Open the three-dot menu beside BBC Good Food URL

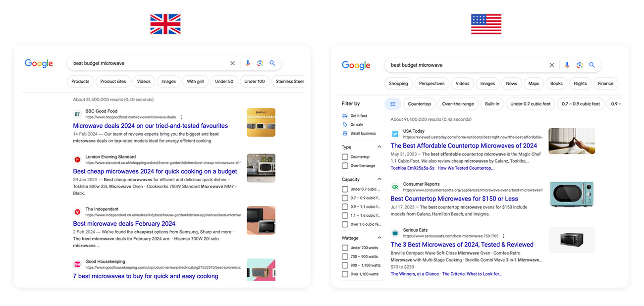[181, 117]
